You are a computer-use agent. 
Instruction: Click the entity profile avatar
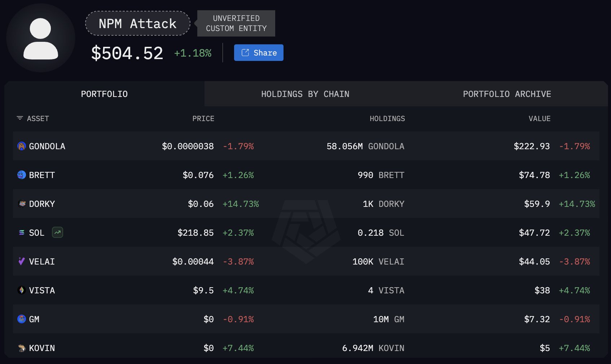click(x=41, y=38)
